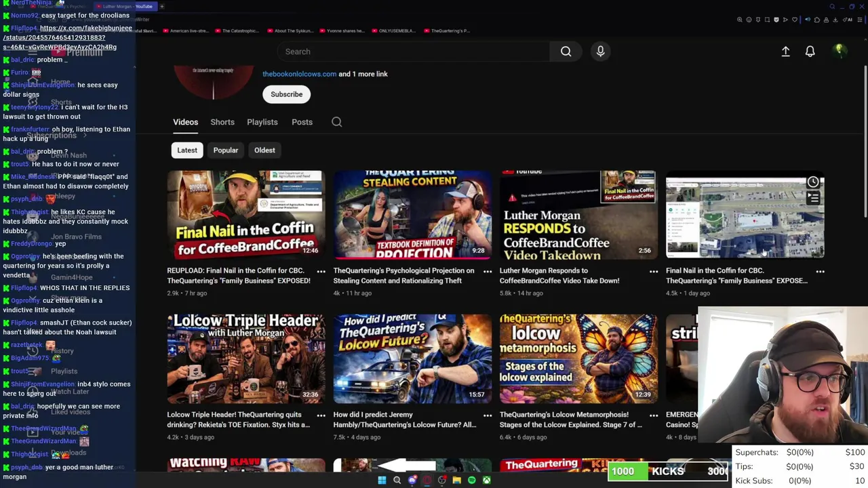Open Windows taskbar search
This screenshot has height=488, width=868.
tap(397, 480)
